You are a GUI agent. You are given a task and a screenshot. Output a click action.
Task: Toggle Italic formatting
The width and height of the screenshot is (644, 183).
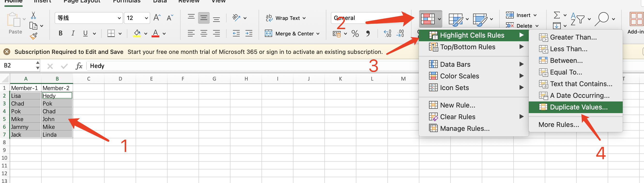[73, 33]
